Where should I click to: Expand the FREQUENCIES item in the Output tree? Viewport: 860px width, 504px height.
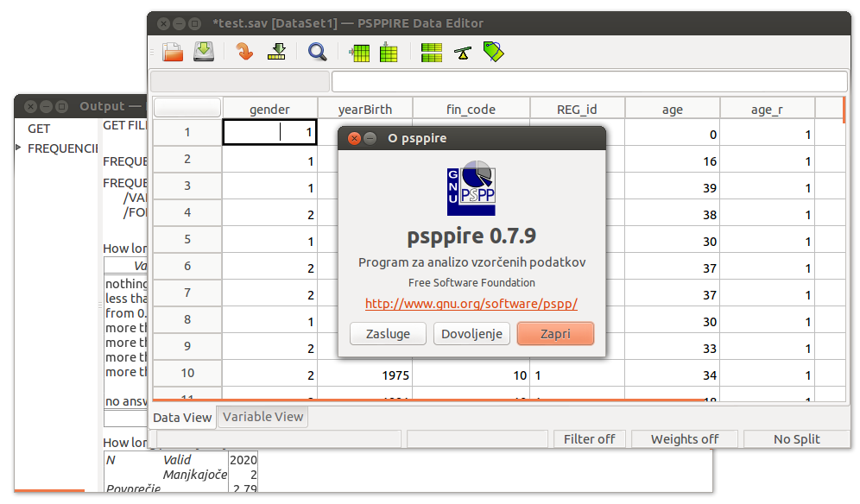pyautogui.click(x=19, y=148)
